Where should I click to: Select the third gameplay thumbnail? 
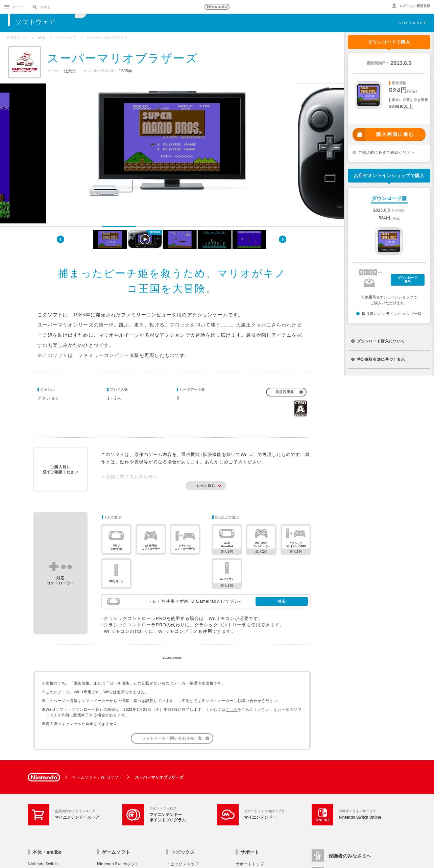179,239
